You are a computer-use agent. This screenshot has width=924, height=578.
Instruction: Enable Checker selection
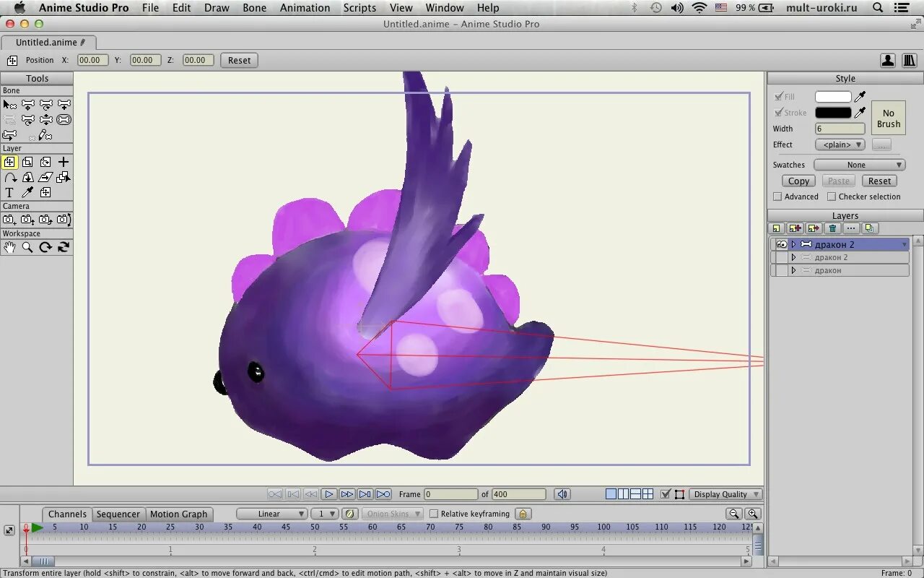(832, 197)
